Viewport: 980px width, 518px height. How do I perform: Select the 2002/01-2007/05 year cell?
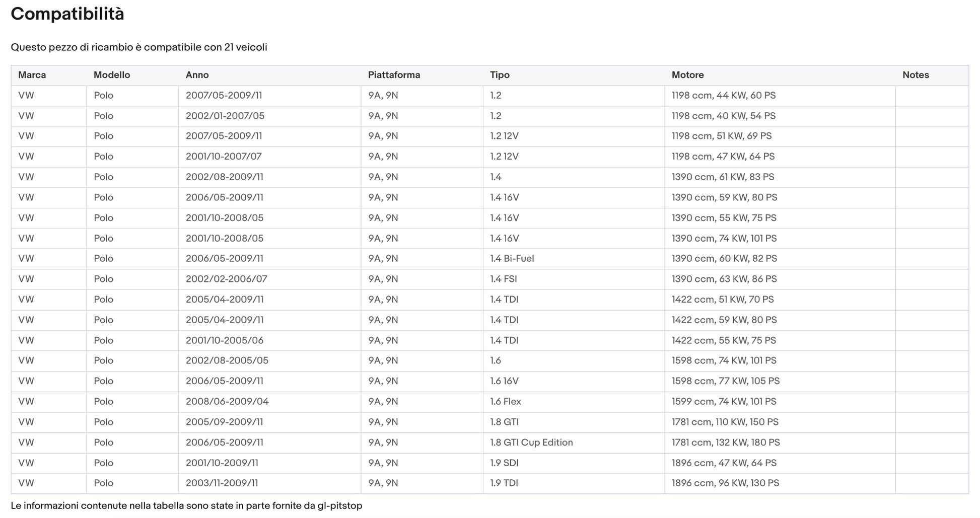(x=225, y=116)
